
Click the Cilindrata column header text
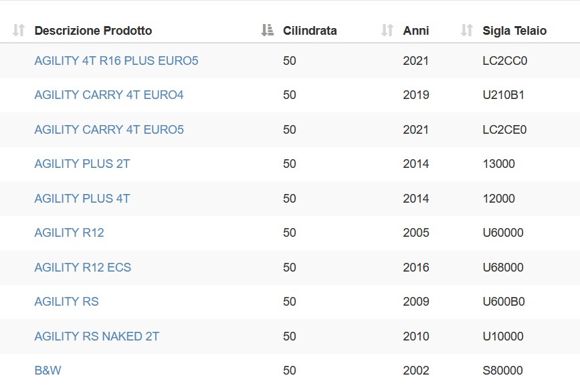click(x=310, y=30)
